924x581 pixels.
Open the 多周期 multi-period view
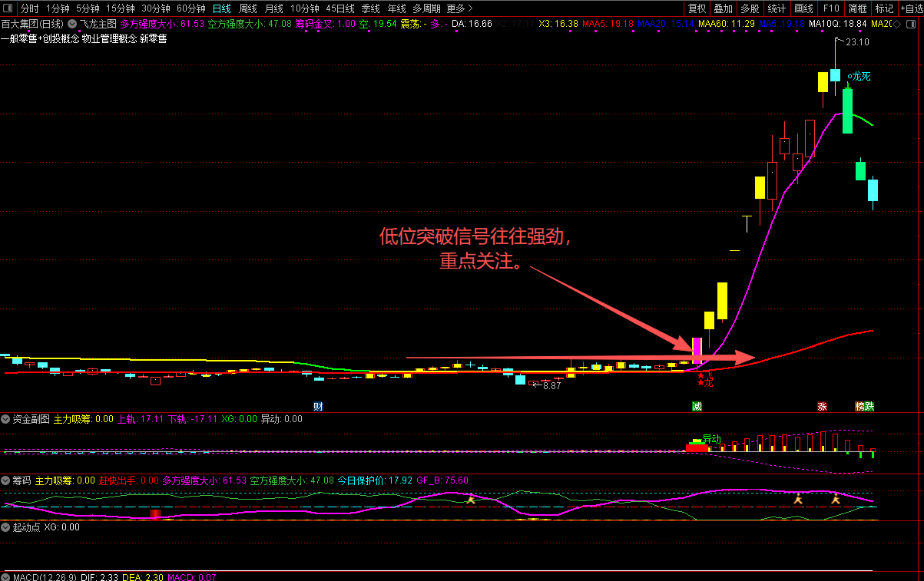(426, 8)
